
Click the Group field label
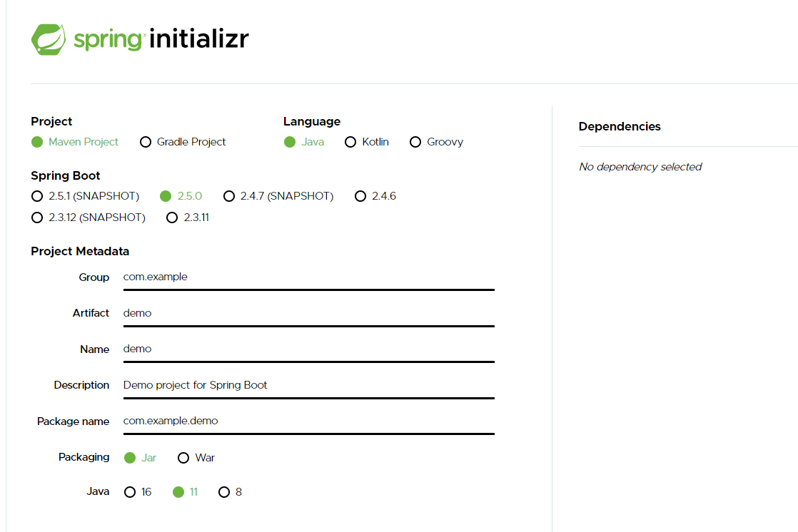94,277
